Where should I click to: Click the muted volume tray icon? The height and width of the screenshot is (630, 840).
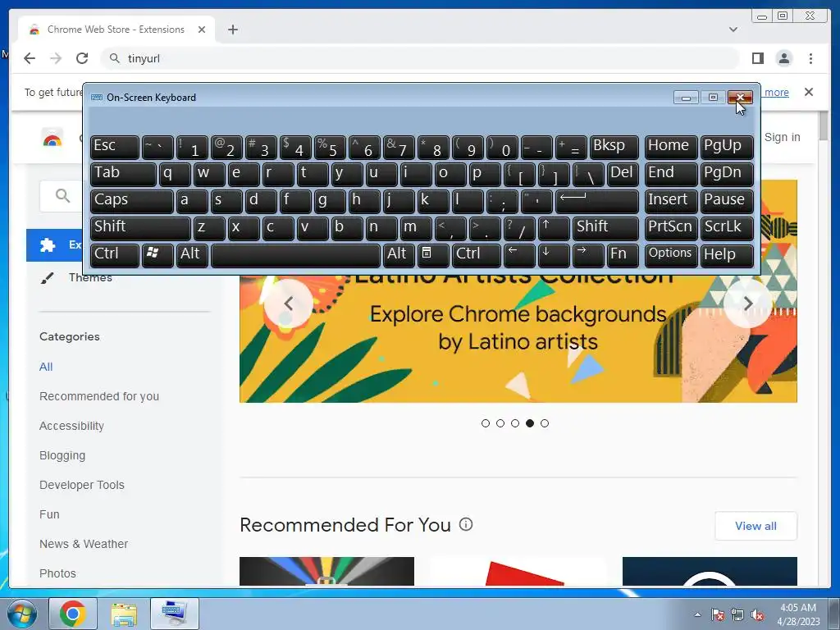tap(757, 615)
